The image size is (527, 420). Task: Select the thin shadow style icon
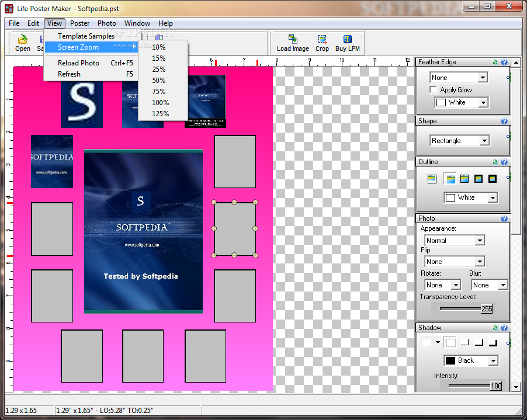[x=465, y=343]
